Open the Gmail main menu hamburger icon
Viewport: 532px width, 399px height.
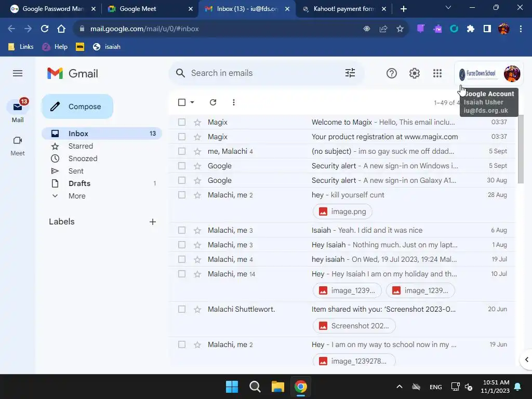18,73
